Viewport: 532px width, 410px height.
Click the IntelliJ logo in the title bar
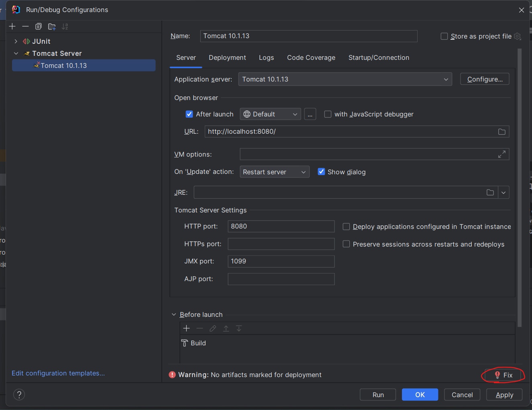point(16,10)
